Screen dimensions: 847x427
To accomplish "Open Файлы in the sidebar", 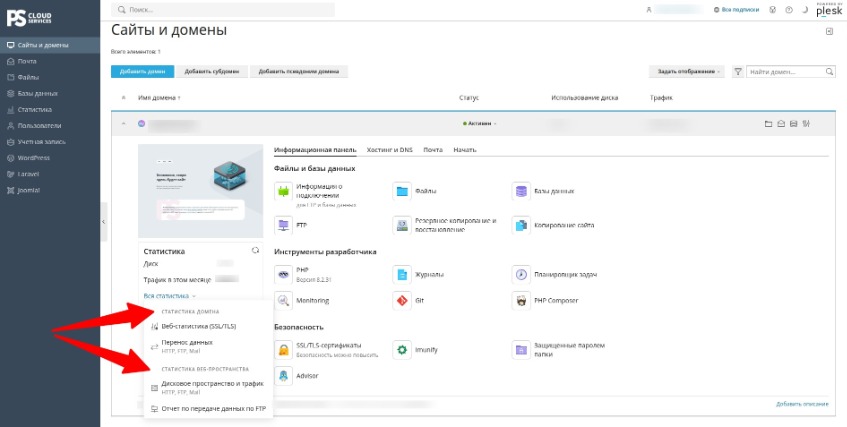I will point(50,77).
